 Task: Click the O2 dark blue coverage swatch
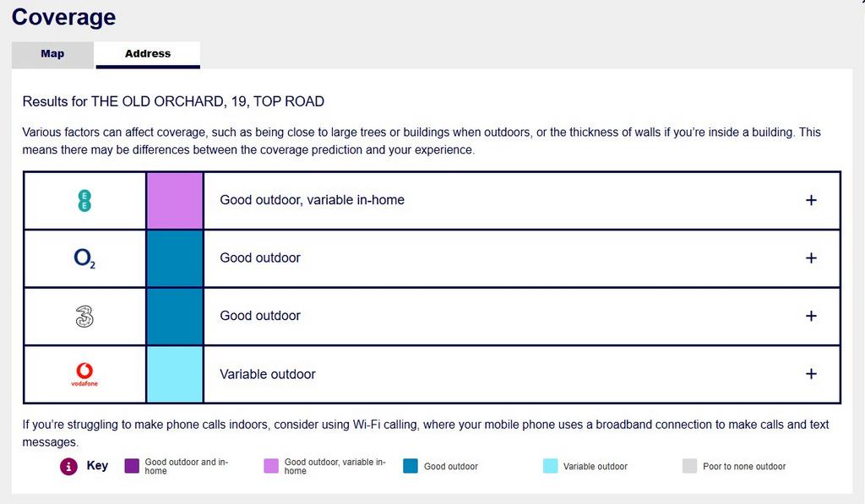click(175, 258)
